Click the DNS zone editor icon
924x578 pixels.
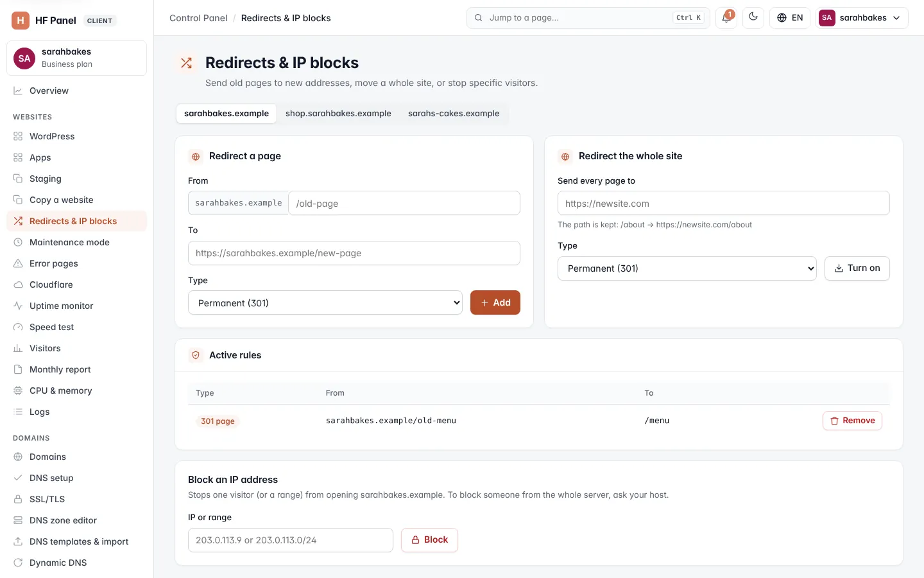point(18,520)
